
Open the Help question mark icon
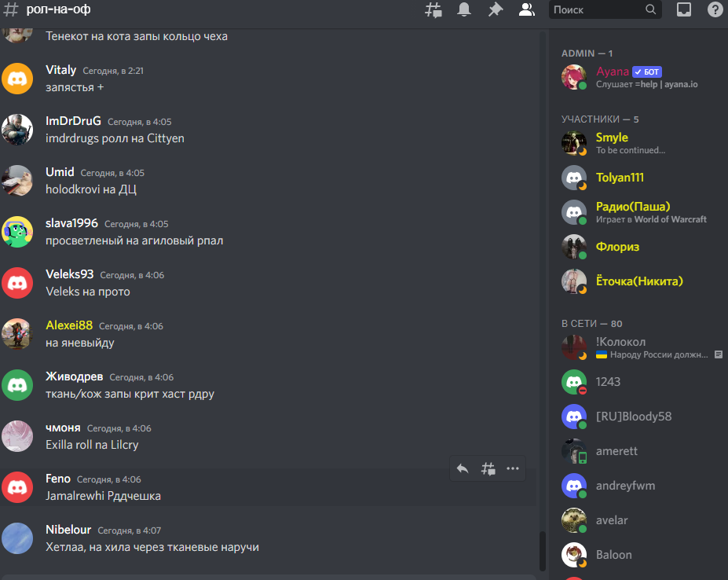pos(715,9)
